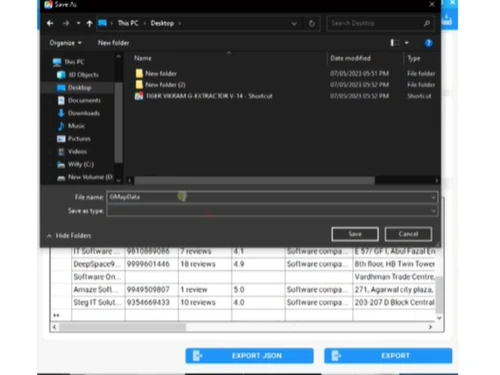This screenshot has width=500, height=375.
Task: Go forward with the right arrow
Action: [x=66, y=23]
